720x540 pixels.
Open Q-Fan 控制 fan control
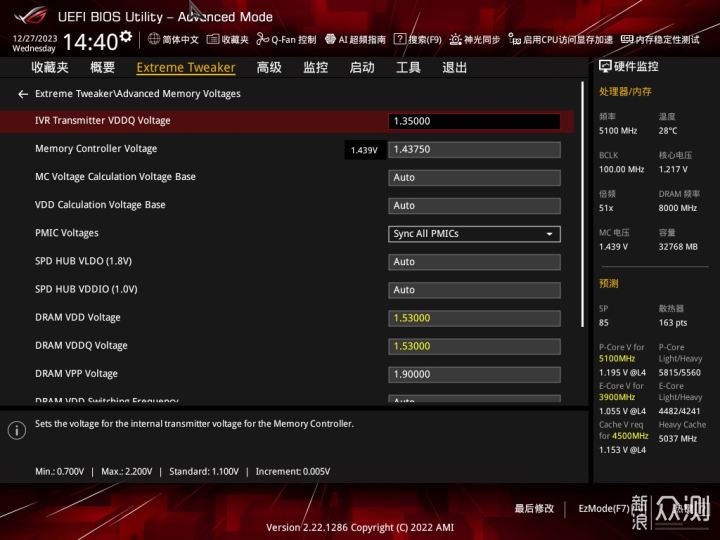coord(286,39)
